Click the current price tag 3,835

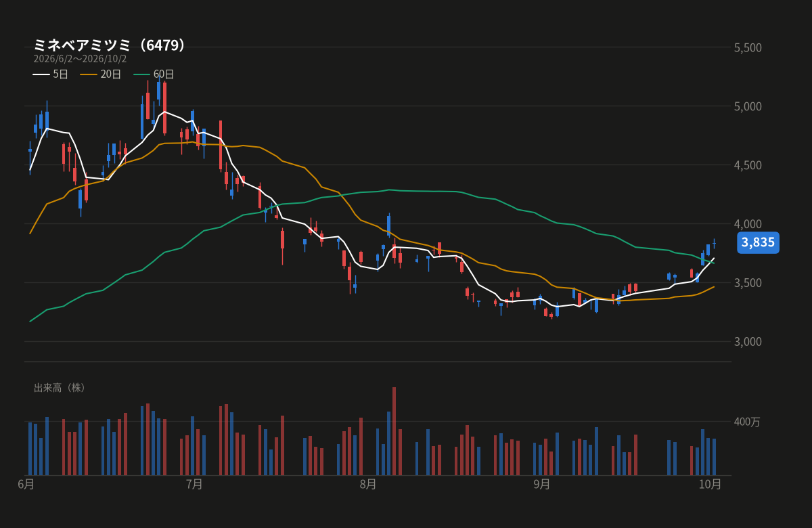758,242
